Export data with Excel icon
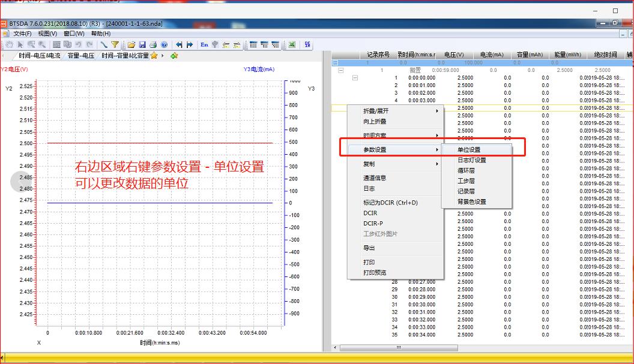The image size is (634, 364). tap(292, 44)
